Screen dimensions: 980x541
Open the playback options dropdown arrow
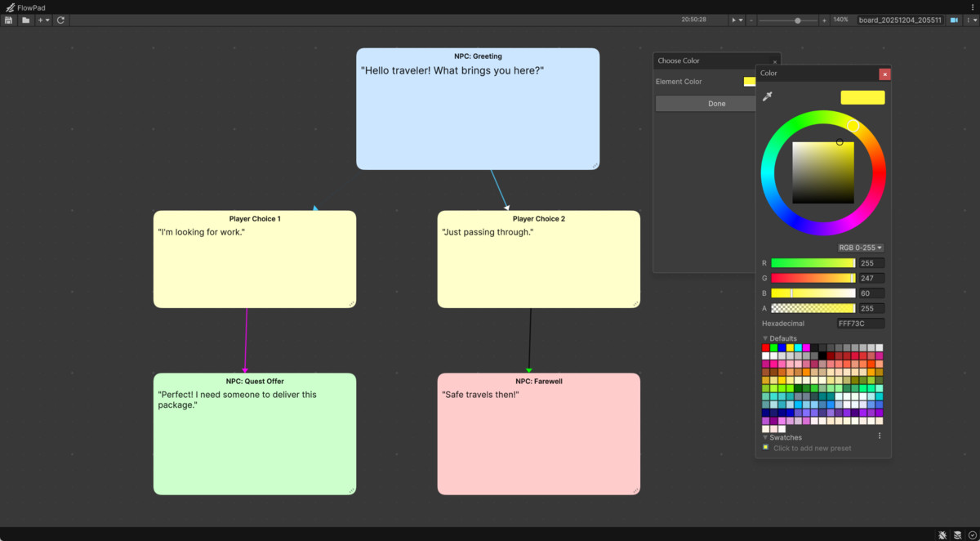(x=741, y=20)
